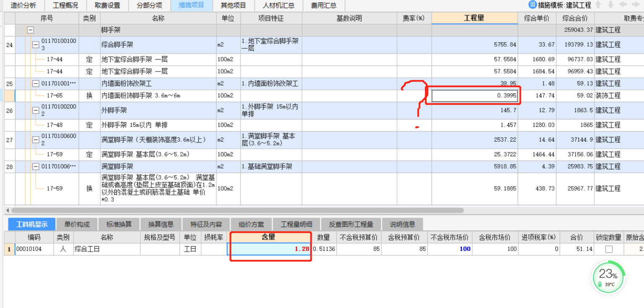Click the 不含税市场价 column header
This screenshot has width=644, height=308.
(450, 237)
